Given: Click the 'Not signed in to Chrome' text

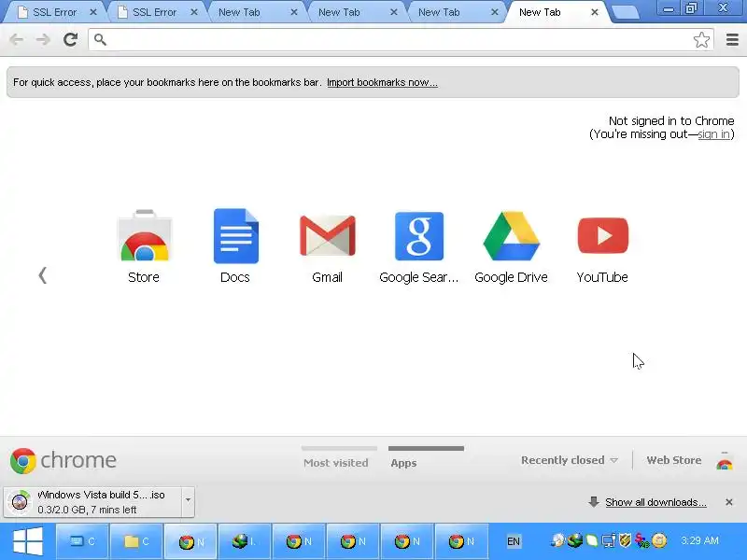Looking at the screenshot, I should (x=671, y=121).
